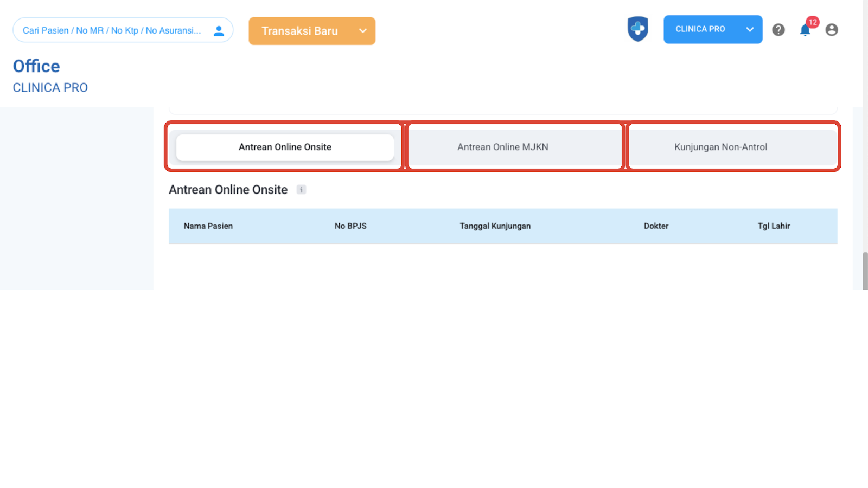Viewport: 868px width, 488px height.
Task: Expand the Transaksi Baru chevron arrow
Action: [363, 31]
